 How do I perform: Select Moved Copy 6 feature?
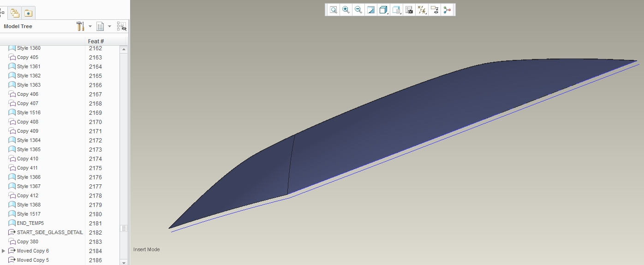click(x=33, y=251)
